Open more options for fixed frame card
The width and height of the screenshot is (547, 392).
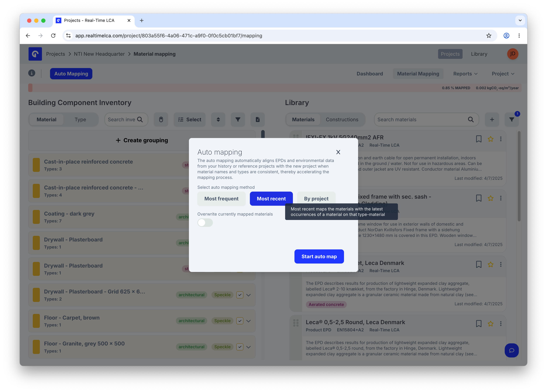[501, 198]
